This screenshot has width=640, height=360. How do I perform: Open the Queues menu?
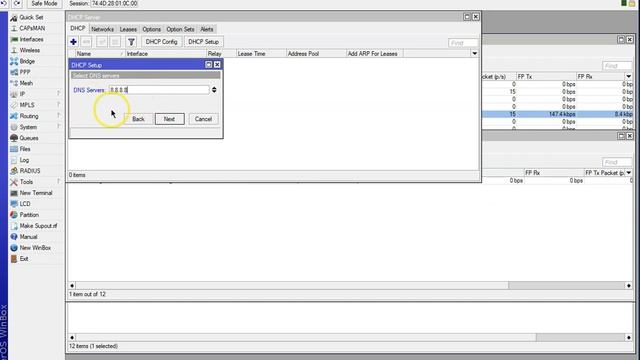(x=29, y=138)
